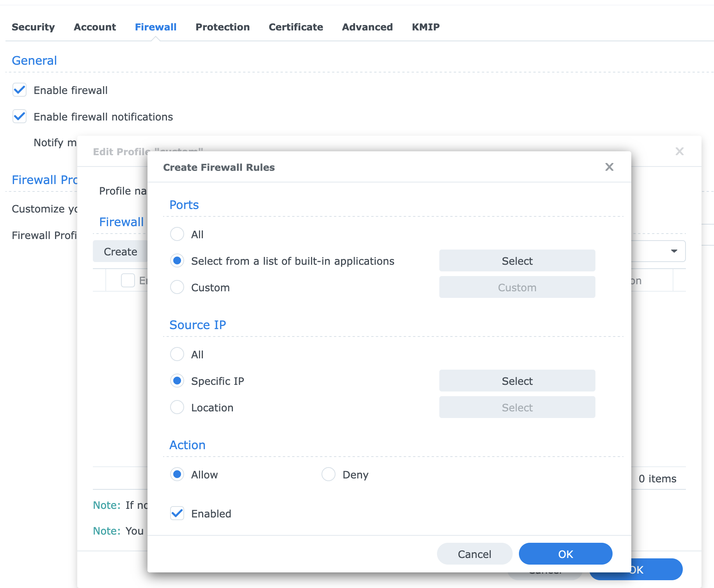This screenshot has width=714, height=588.
Task: Select All under Ports
Action: point(177,234)
